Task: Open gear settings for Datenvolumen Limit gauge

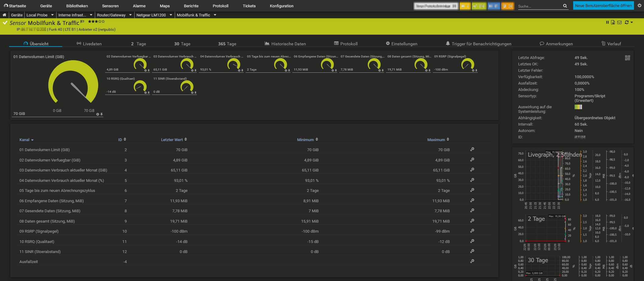Action: [98, 114]
